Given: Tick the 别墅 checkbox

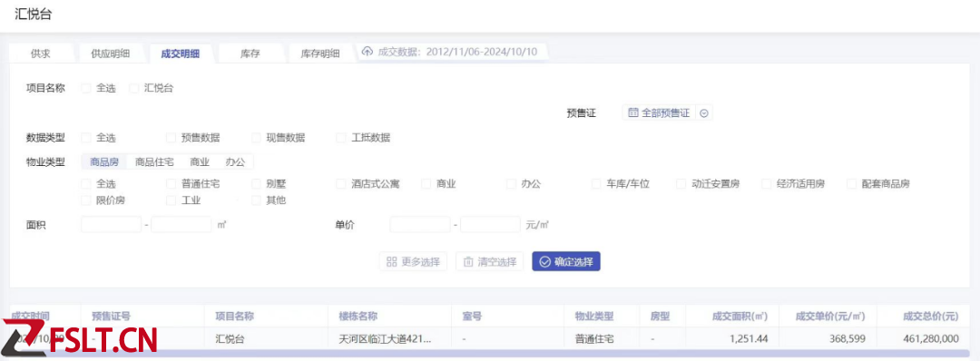Looking at the screenshot, I should coord(256,183).
